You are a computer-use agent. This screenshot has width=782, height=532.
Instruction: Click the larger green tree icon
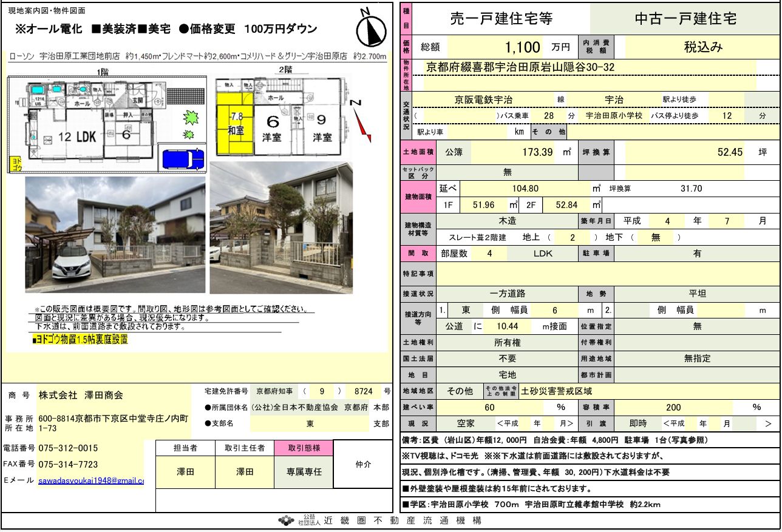(191, 116)
